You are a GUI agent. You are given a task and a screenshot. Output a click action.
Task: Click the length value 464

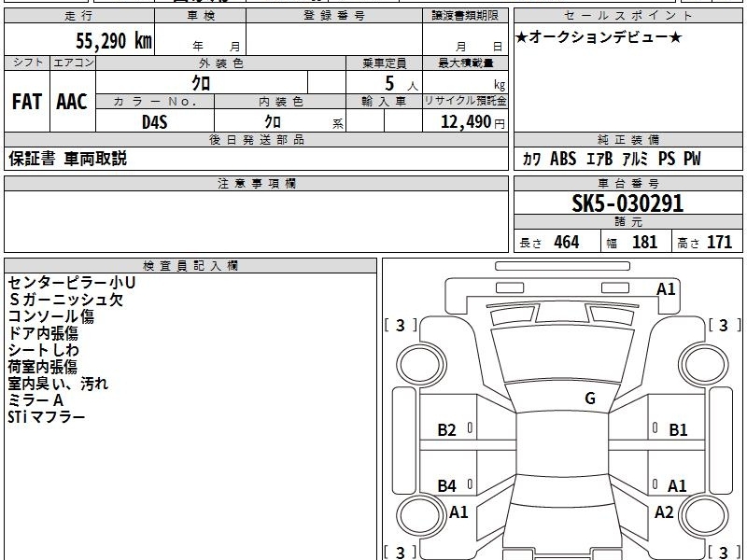coord(567,242)
